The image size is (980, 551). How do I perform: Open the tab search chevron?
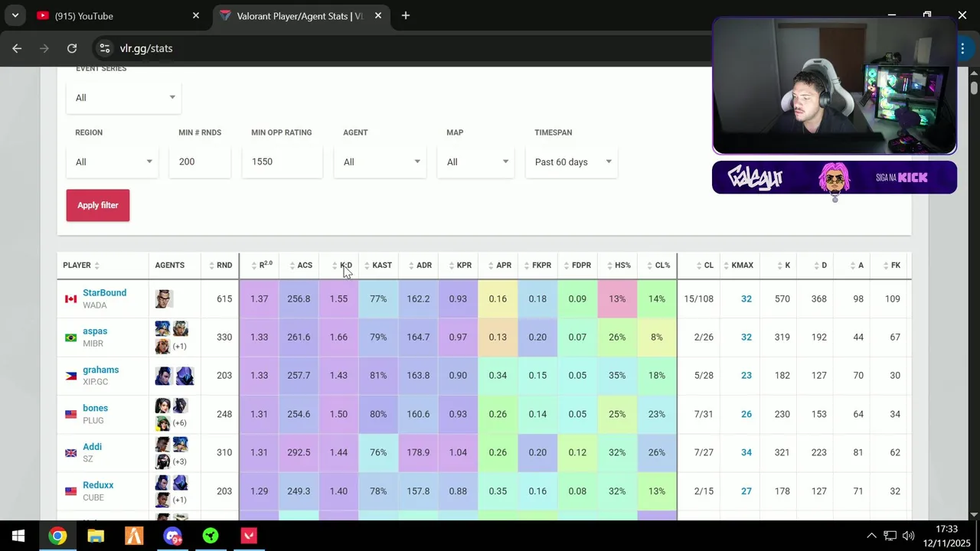(15, 15)
